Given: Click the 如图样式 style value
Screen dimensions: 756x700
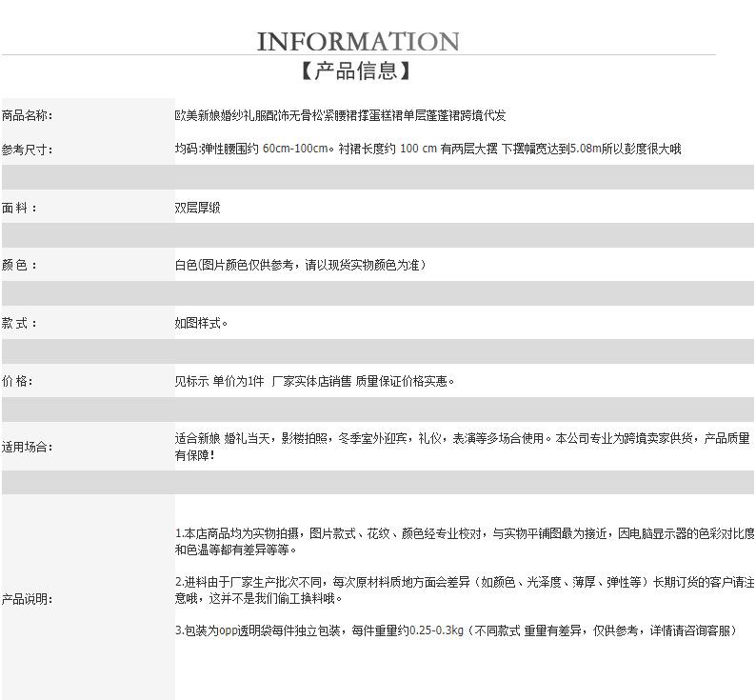Looking at the screenshot, I should tap(201, 323).
